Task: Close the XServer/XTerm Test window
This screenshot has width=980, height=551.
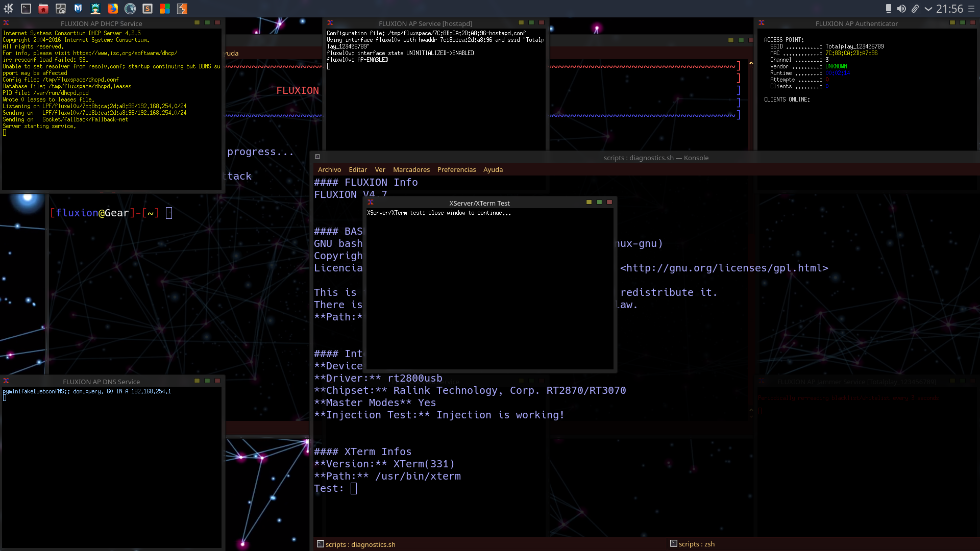Action: pos(609,203)
